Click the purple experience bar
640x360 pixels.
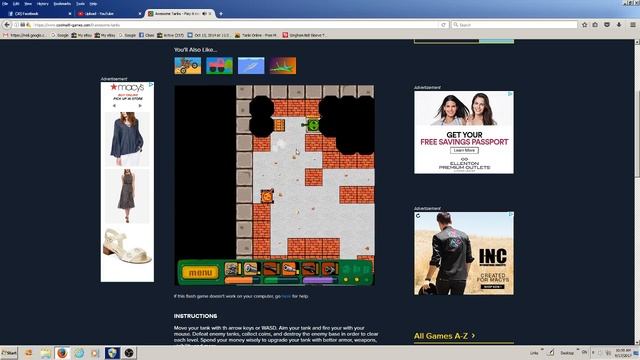click(x=320, y=280)
